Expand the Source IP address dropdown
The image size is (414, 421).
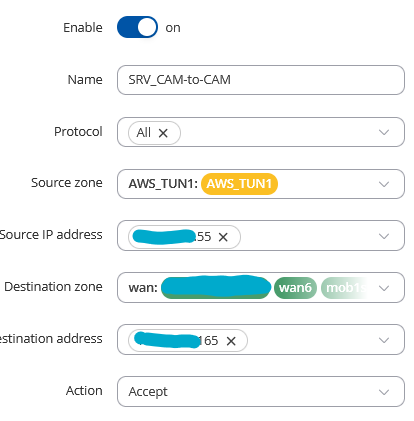(x=384, y=236)
